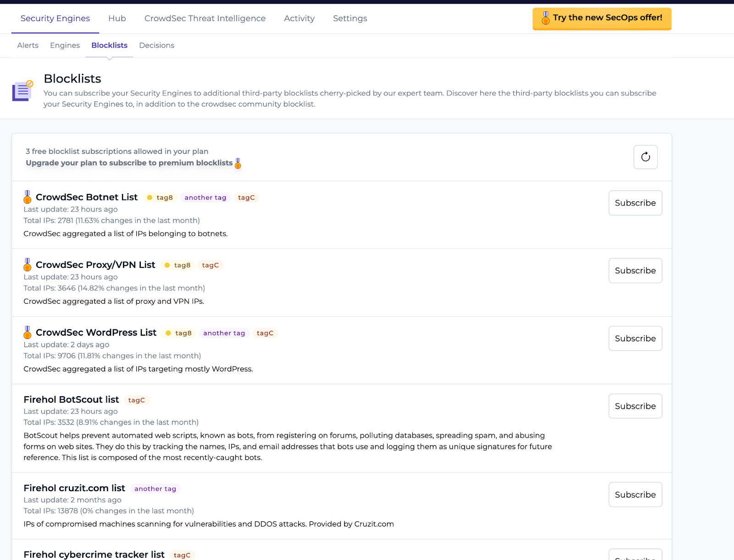
Task: Click the medal icon beside CrowdSec WordPress List
Action: pyautogui.click(x=28, y=333)
